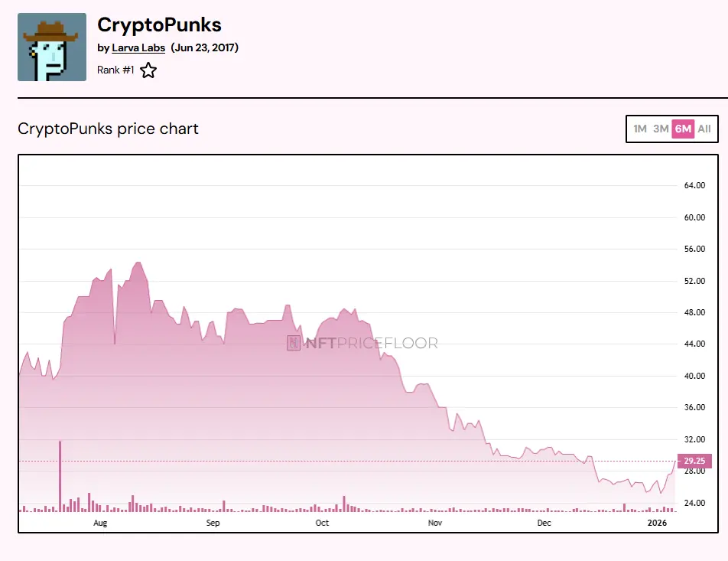
Task: Switch to the All time range
Action: tap(704, 129)
